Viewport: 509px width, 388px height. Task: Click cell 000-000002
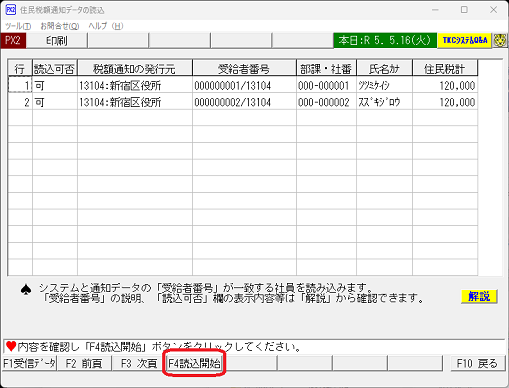pyautogui.click(x=326, y=102)
